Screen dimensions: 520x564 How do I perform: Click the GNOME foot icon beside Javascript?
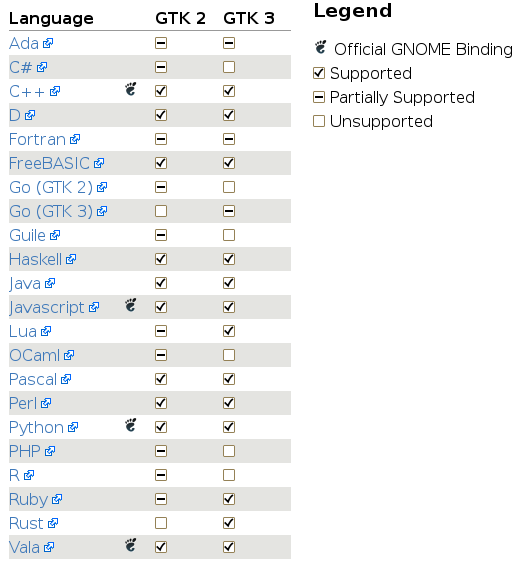click(131, 305)
